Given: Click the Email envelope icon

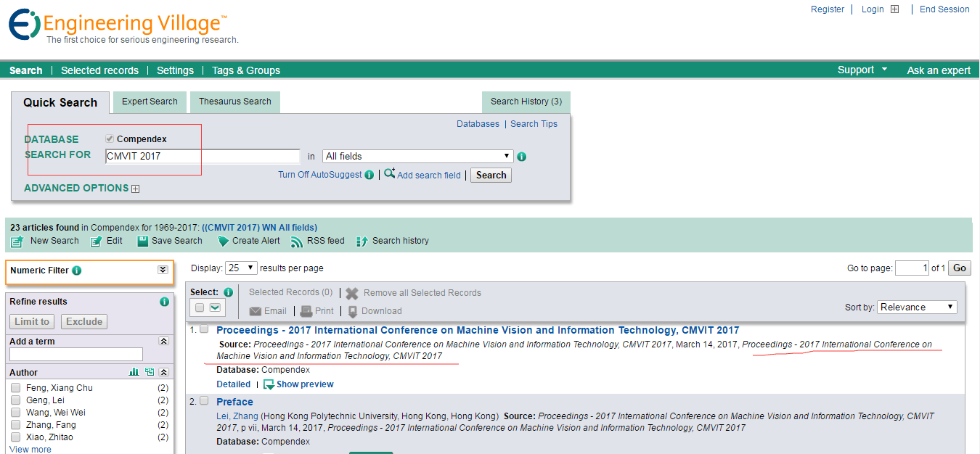Looking at the screenshot, I should pyautogui.click(x=256, y=311).
